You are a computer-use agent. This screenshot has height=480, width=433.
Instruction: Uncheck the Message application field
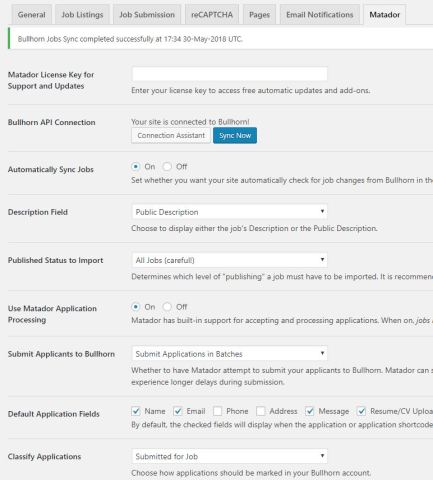[x=310, y=411]
